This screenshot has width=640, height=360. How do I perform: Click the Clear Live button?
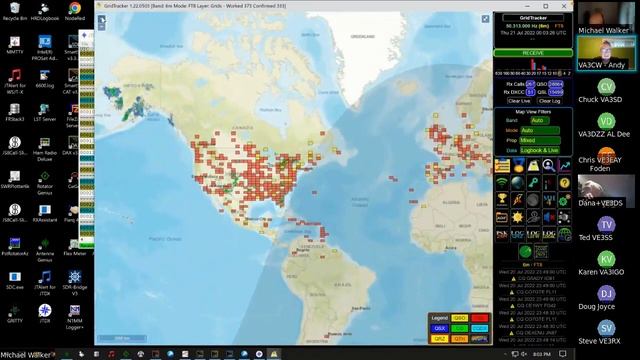[519, 101]
